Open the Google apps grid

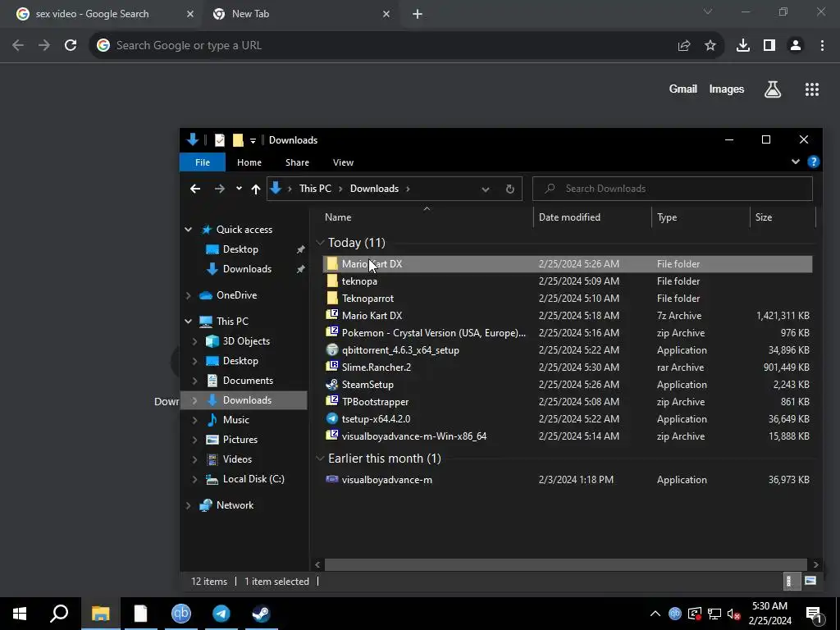coord(812,89)
